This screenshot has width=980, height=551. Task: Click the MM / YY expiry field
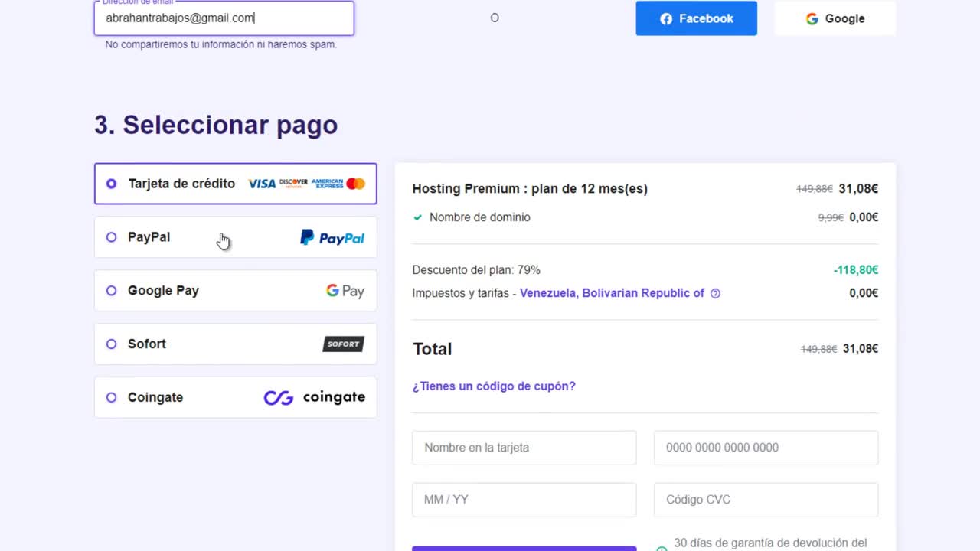pyautogui.click(x=524, y=500)
